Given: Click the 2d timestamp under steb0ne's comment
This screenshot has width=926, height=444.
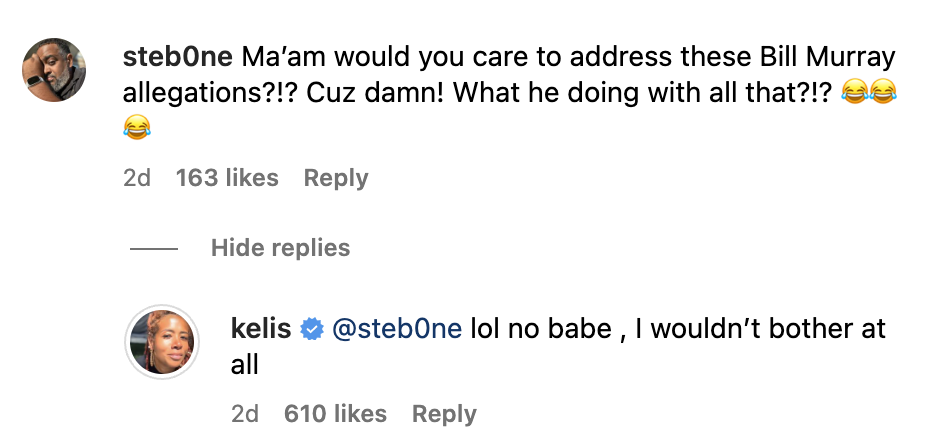Looking at the screenshot, I should click(x=136, y=178).
